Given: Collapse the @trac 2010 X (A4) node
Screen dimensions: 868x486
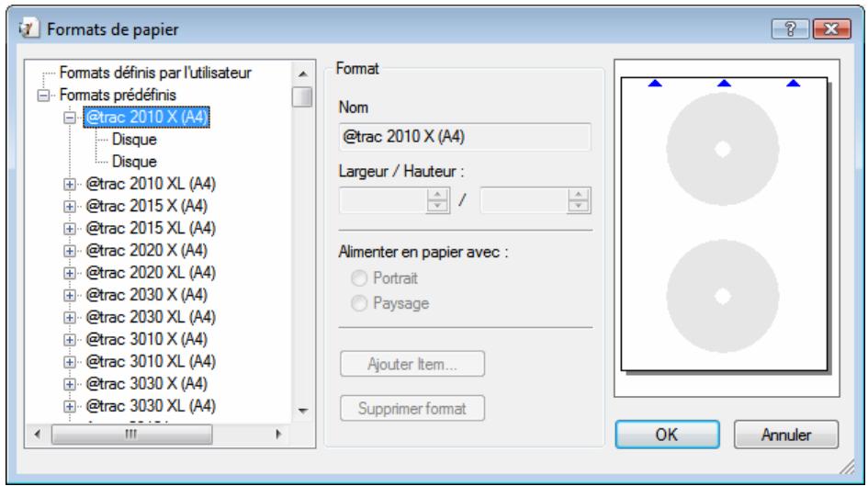Looking at the screenshot, I should tap(69, 118).
